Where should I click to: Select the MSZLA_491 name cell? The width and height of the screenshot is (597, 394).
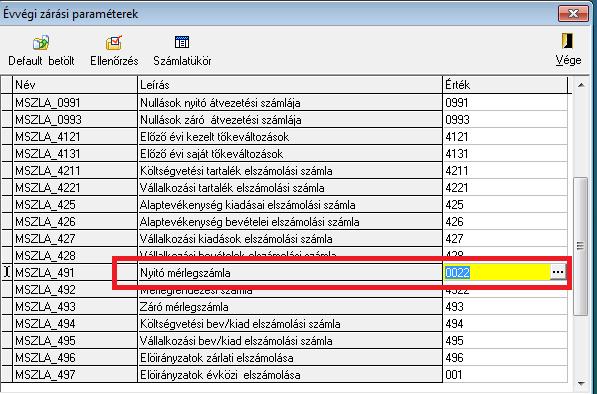click(x=75, y=273)
